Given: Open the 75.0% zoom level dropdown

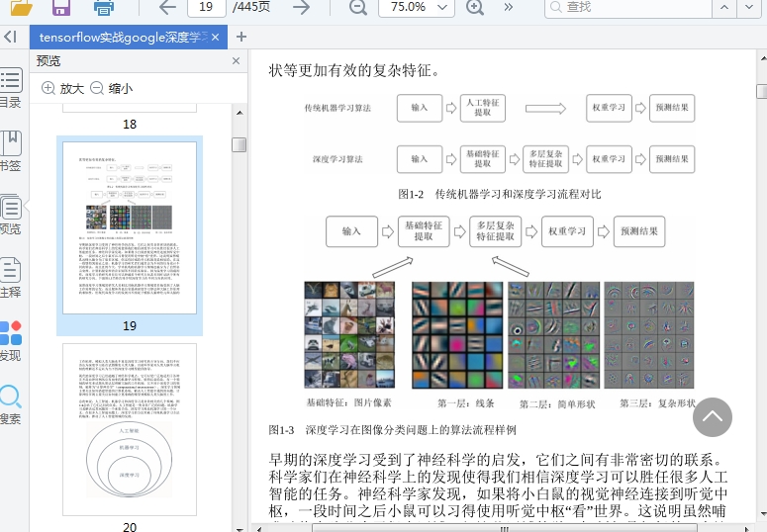Looking at the screenshot, I should pos(416,7).
